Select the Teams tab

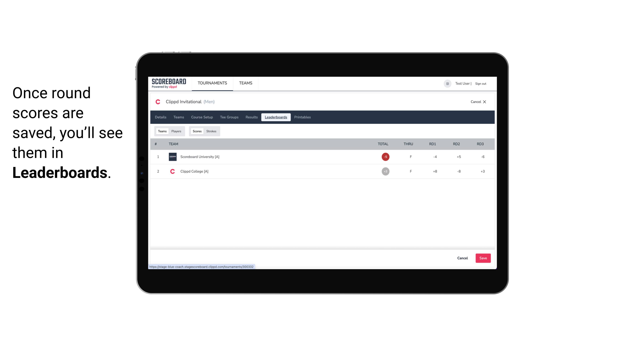tap(162, 131)
